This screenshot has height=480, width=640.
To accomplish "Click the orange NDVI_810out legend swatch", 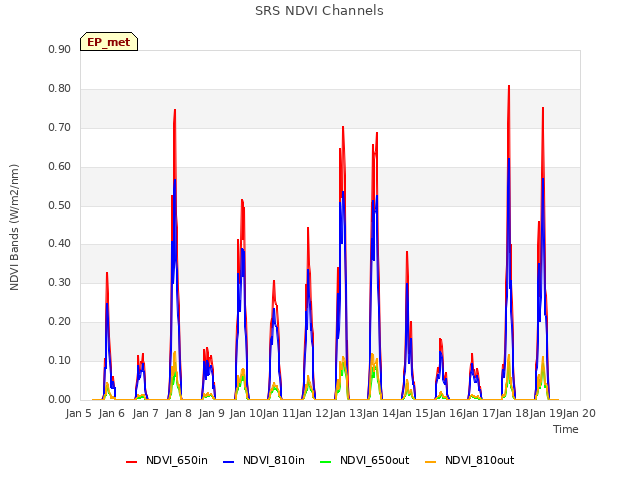I will click(430, 462).
